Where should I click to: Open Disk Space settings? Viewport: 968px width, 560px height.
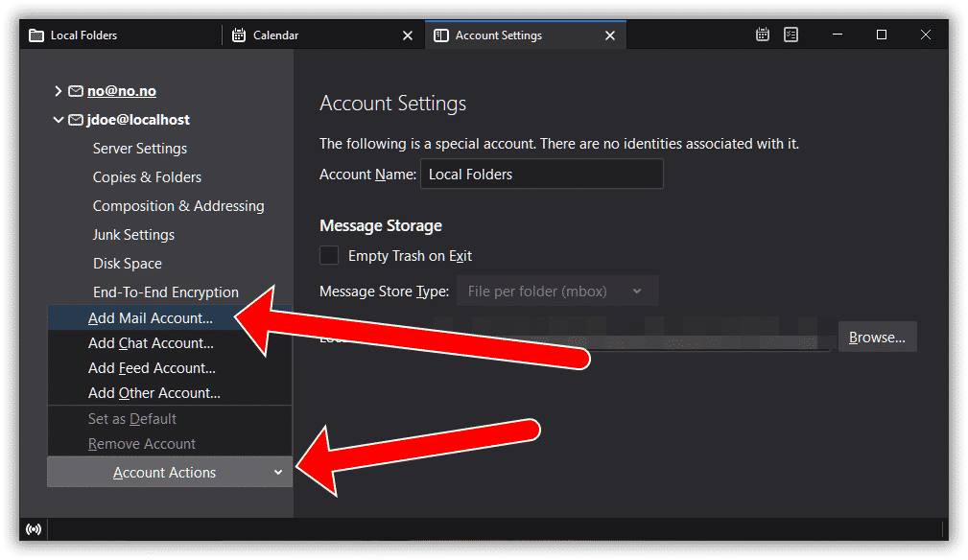(x=128, y=264)
